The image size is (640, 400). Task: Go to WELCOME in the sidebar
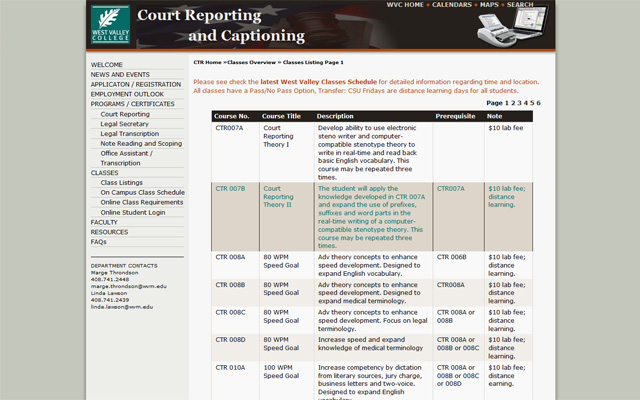tap(107, 65)
